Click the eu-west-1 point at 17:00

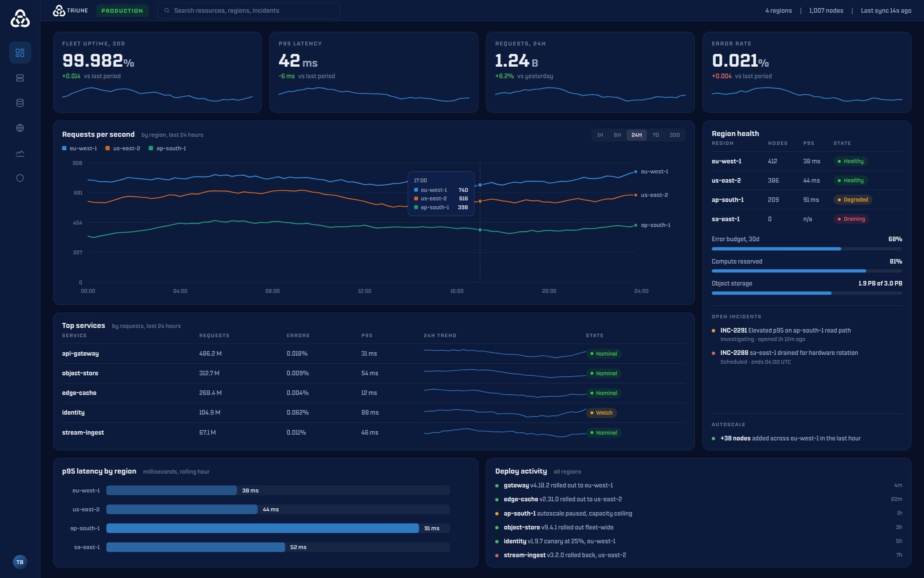(x=480, y=185)
